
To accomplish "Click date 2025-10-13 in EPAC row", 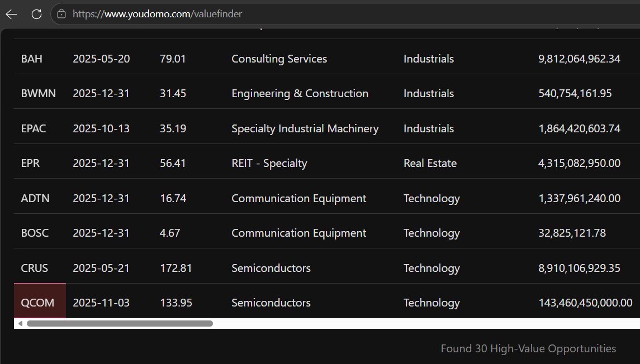I will click(x=101, y=128).
